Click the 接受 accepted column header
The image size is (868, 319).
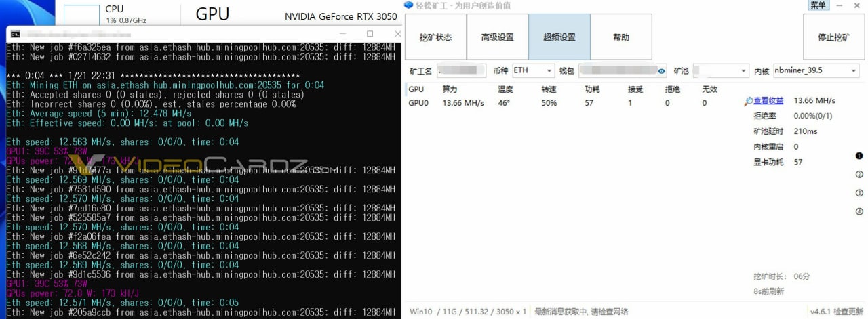click(x=635, y=89)
